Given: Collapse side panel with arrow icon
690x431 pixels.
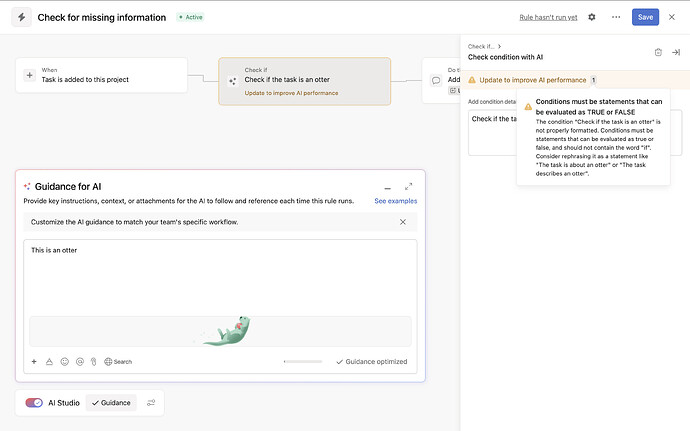Looking at the screenshot, I should tap(676, 52).
